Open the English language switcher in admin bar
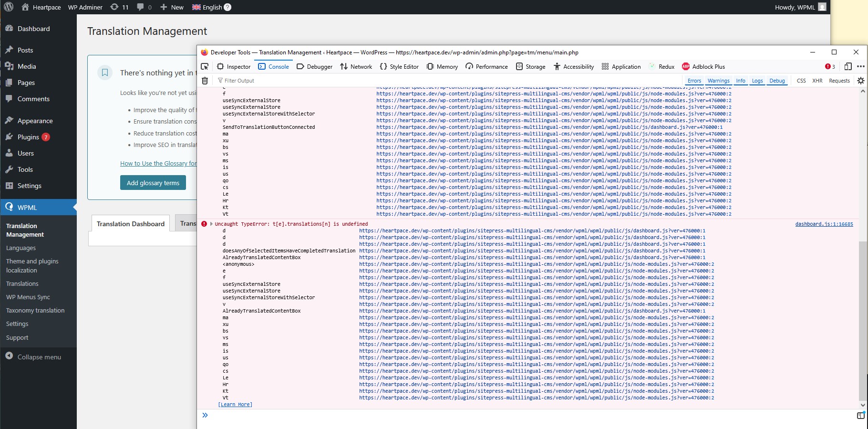The height and width of the screenshot is (429, 868). click(x=211, y=7)
